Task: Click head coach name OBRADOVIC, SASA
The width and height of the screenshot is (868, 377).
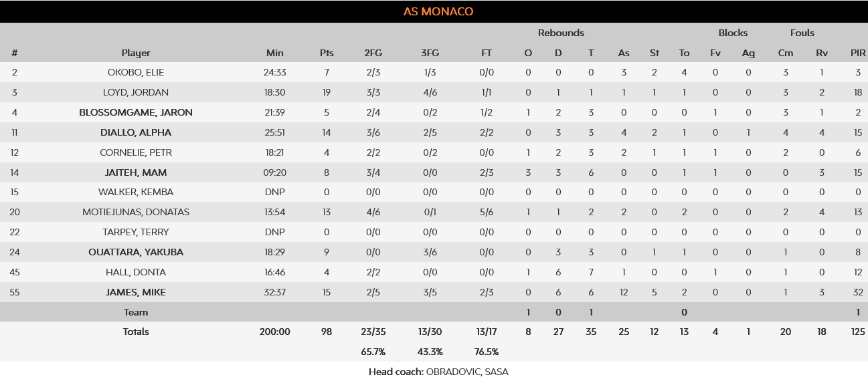Action: click(467, 372)
